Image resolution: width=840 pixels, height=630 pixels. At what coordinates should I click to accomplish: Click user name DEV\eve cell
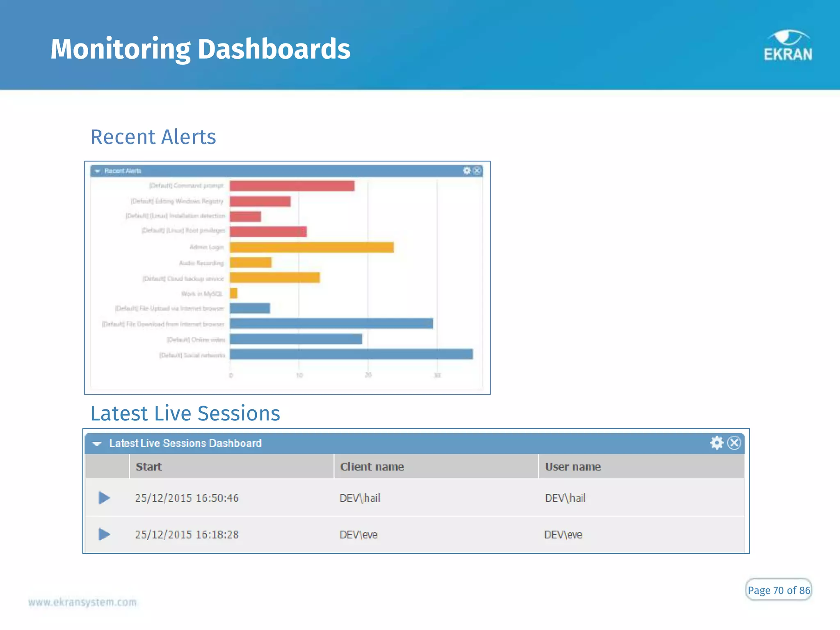[x=563, y=534]
